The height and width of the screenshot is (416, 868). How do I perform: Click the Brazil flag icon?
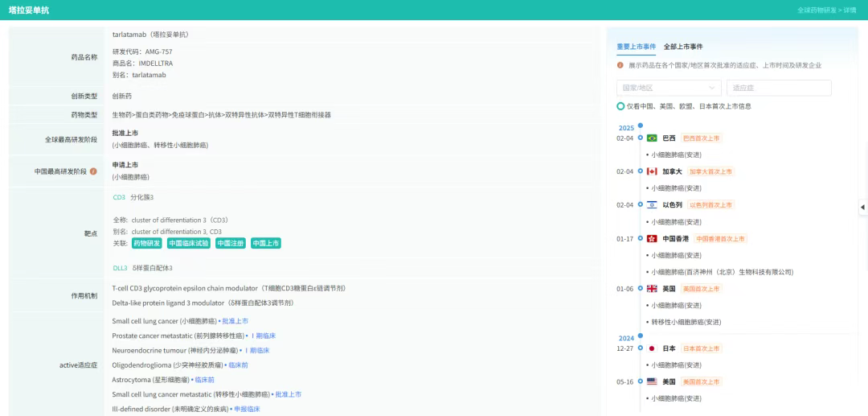click(652, 138)
